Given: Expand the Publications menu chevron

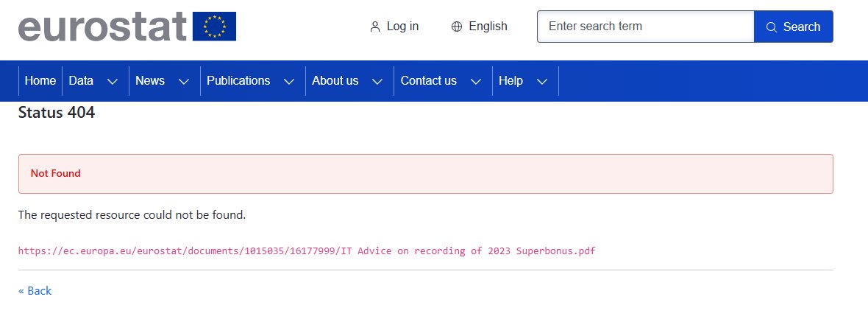Looking at the screenshot, I should point(289,82).
